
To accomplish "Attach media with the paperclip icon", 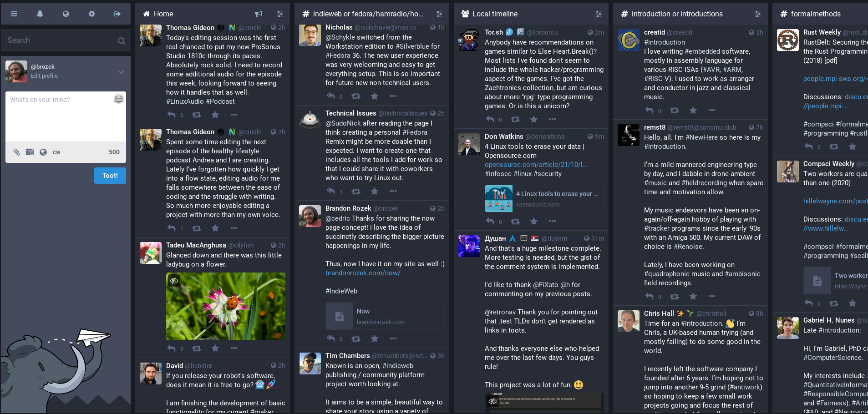I will 16,152.
